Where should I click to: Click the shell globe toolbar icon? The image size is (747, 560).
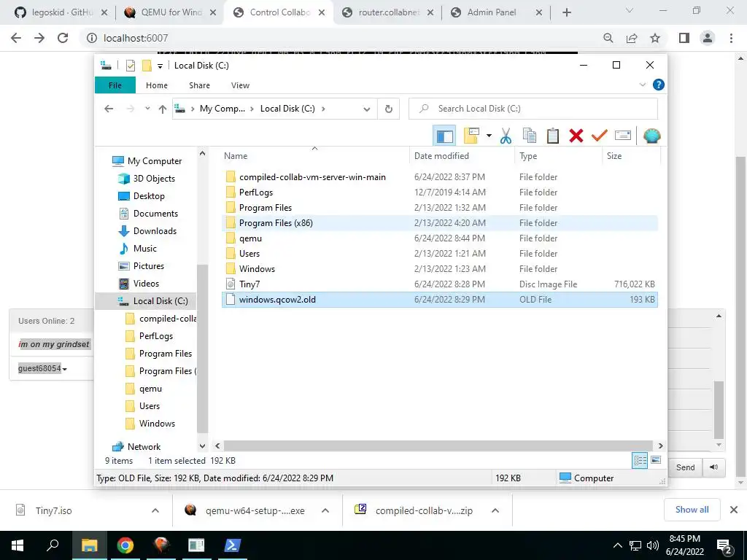(651, 136)
